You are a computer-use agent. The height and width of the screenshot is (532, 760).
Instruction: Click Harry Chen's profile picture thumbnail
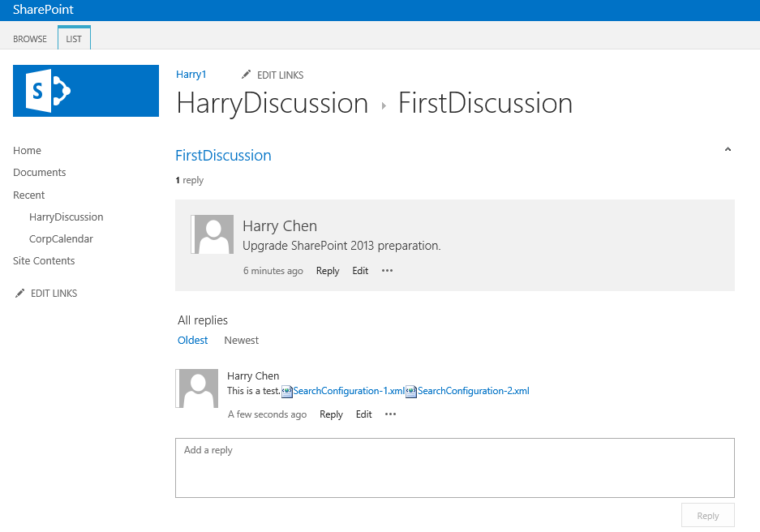pyautogui.click(x=212, y=234)
